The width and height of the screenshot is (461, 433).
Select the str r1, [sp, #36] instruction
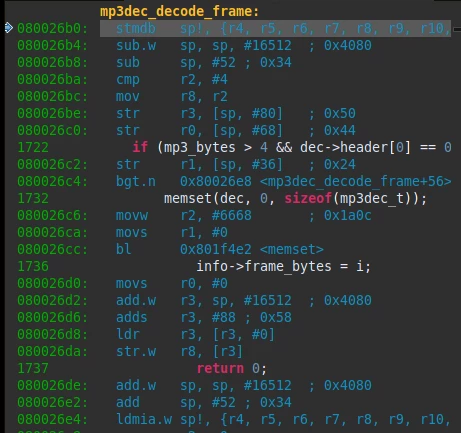(236, 165)
